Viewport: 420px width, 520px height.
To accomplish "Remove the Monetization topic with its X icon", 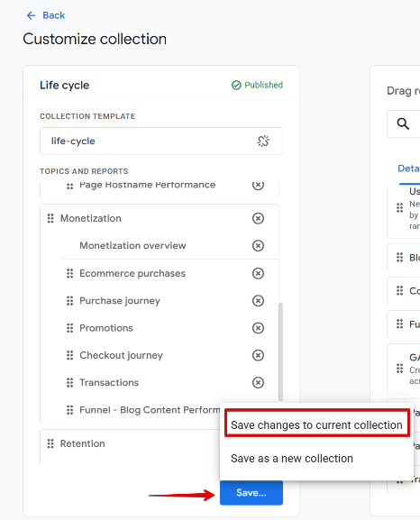I will click(x=258, y=218).
